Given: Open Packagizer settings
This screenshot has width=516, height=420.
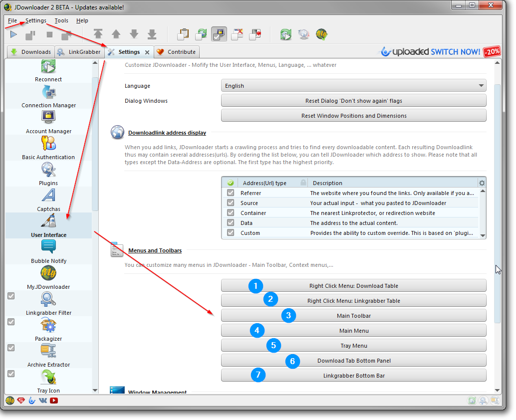Looking at the screenshot, I should click(x=48, y=330).
